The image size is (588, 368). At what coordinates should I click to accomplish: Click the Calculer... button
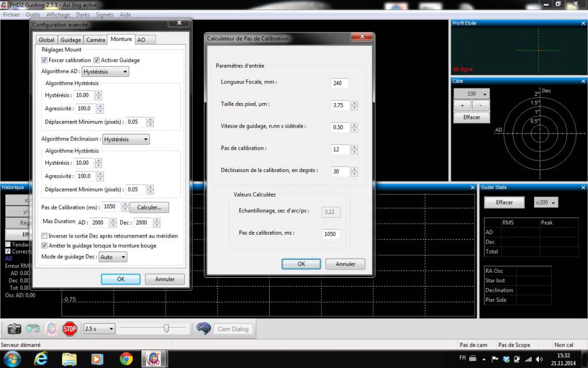149,207
